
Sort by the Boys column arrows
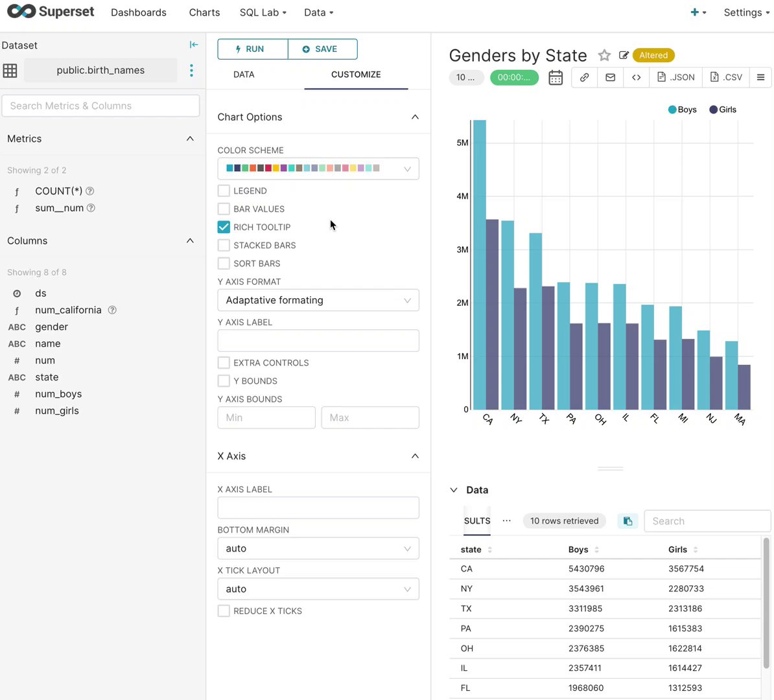click(x=596, y=550)
